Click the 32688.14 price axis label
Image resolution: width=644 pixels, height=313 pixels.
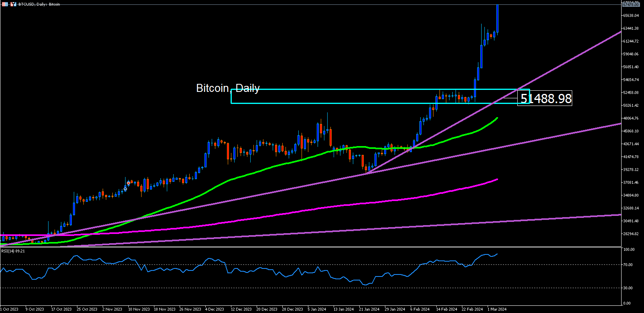point(631,208)
